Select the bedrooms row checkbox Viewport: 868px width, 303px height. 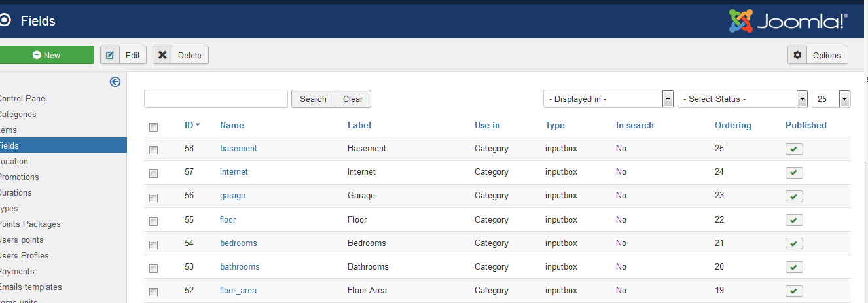point(153,245)
